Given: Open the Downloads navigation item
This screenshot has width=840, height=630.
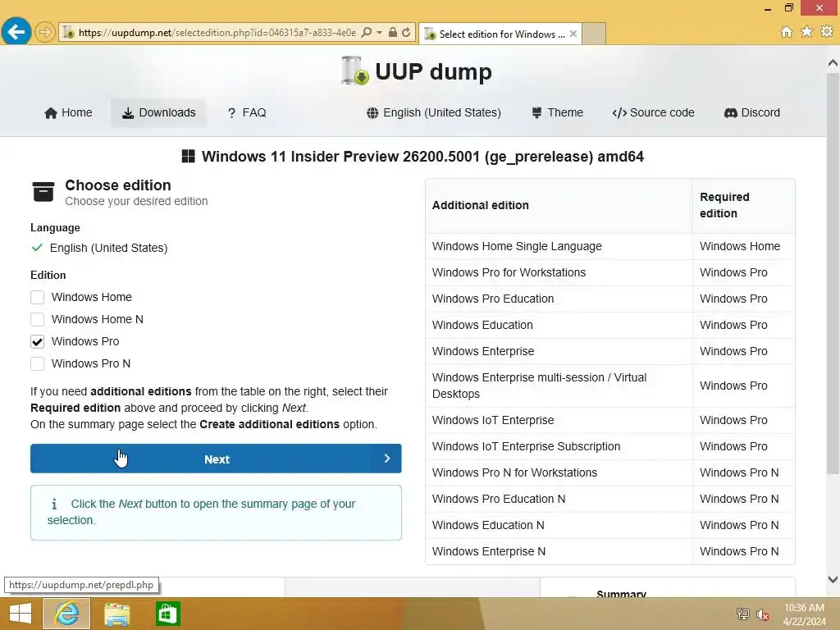Looking at the screenshot, I should [x=158, y=112].
